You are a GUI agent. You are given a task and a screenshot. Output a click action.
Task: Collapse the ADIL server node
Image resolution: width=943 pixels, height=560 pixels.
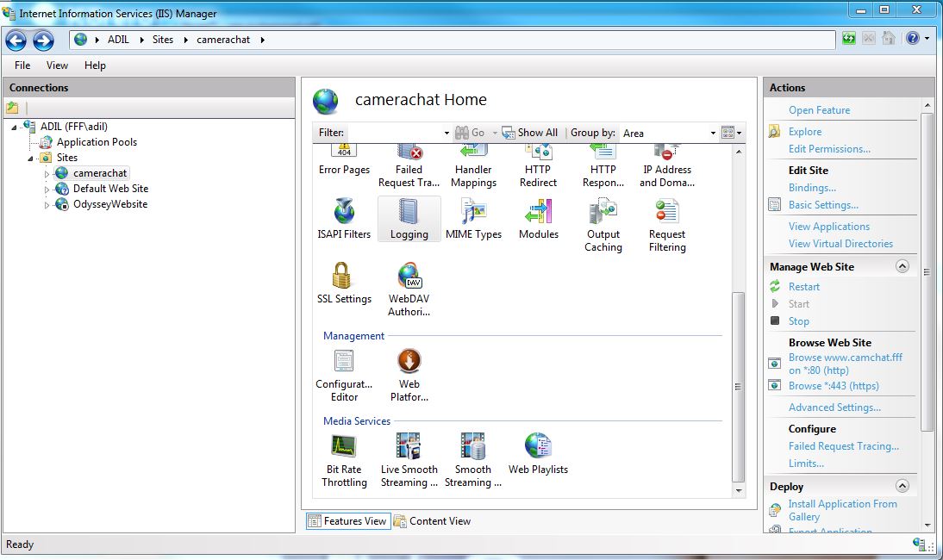tap(14, 128)
